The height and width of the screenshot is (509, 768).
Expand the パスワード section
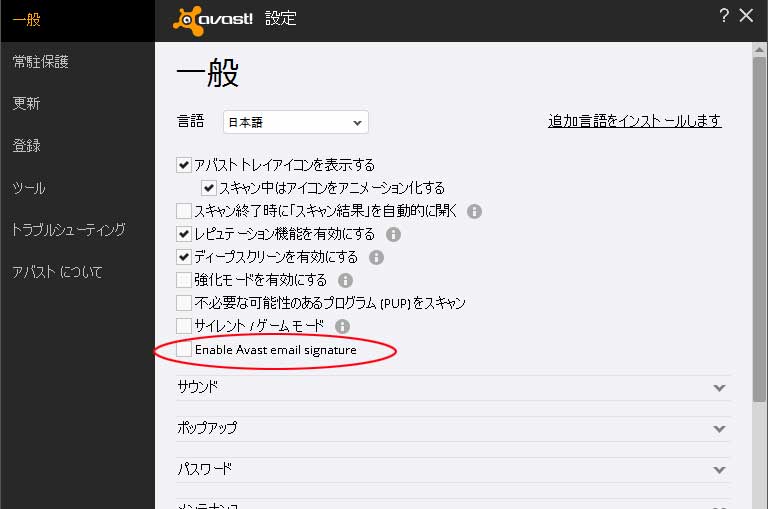(x=453, y=470)
